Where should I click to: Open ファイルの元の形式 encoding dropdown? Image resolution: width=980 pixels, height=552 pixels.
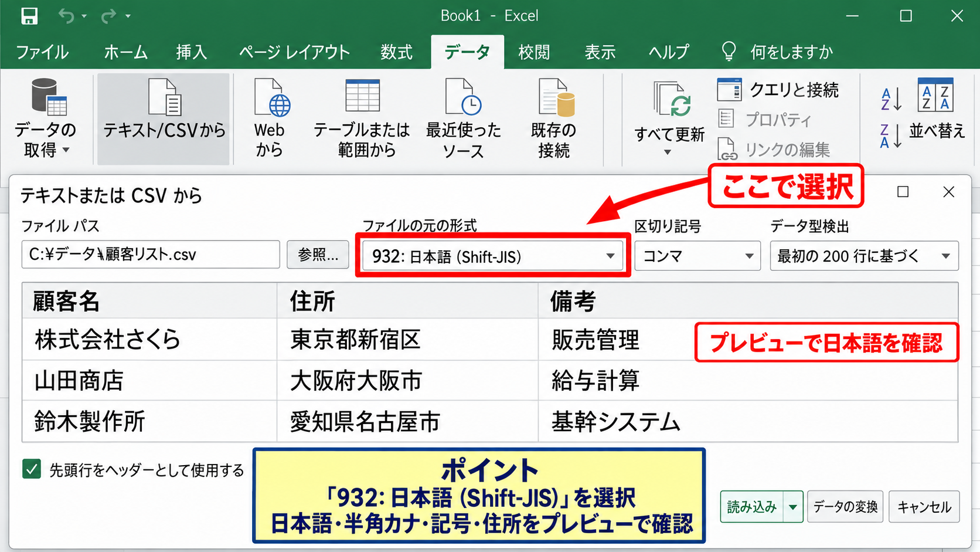coord(492,256)
